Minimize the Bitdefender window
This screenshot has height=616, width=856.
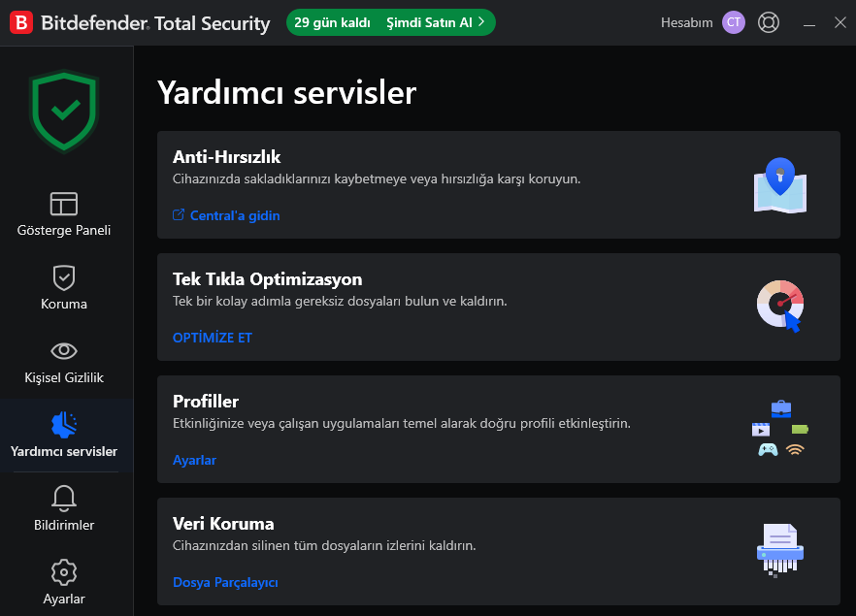809,23
